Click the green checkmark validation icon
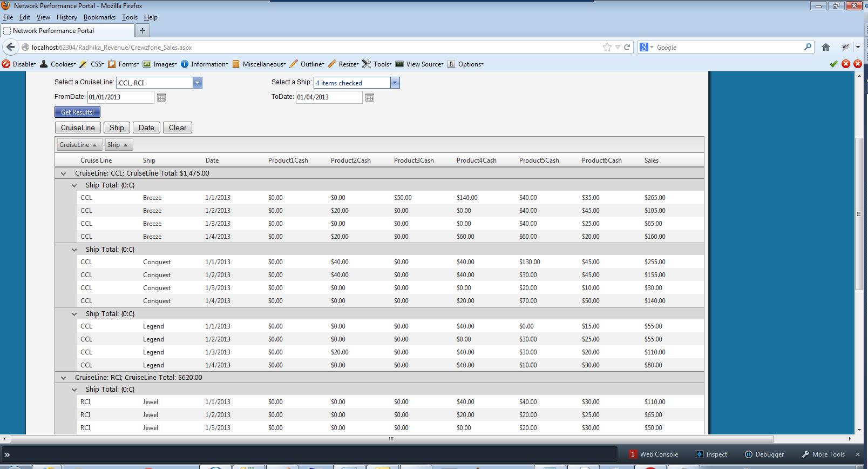The width and height of the screenshot is (868, 469). click(x=834, y=64)
